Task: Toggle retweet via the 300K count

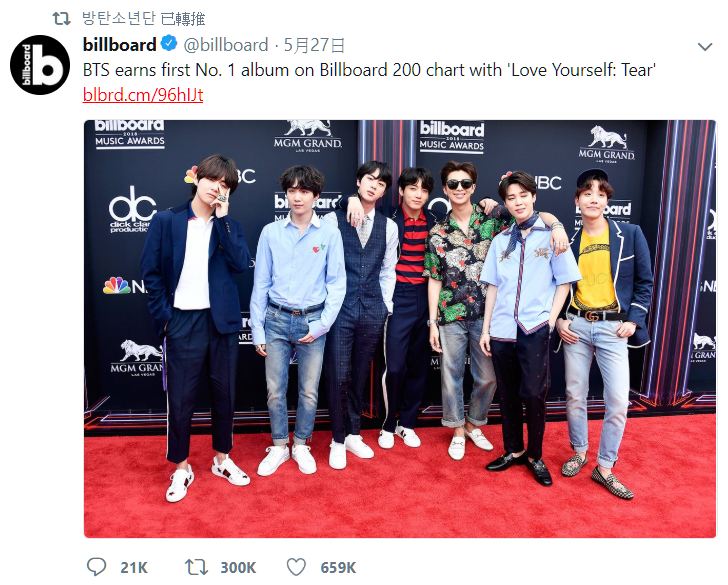Action: pyautogui.click(x=238, y=567)
